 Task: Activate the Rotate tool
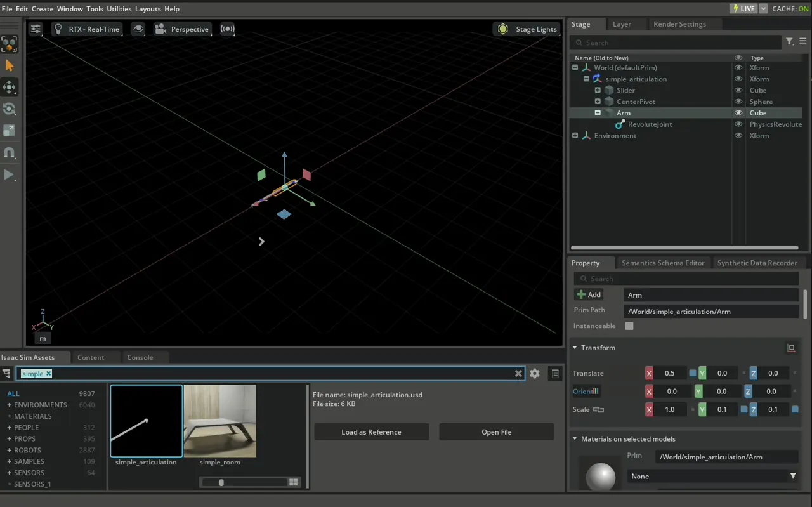(10, 109)
